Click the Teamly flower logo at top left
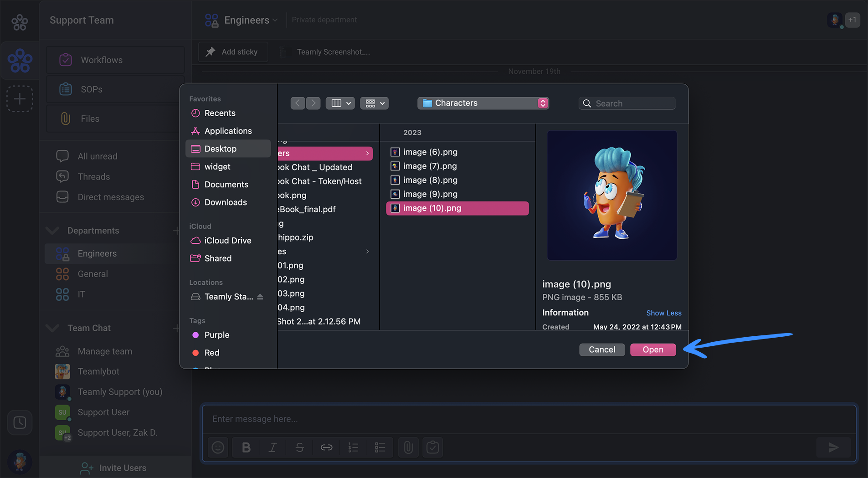 tap(20, 21)
